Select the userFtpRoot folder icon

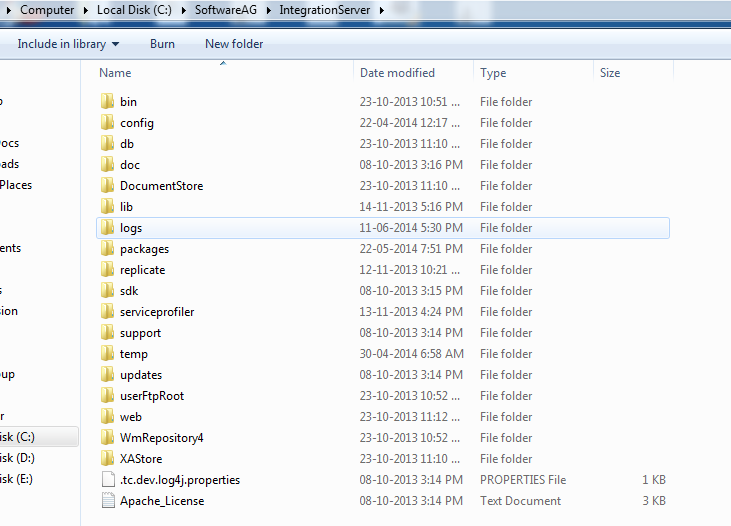click(107, 395)
